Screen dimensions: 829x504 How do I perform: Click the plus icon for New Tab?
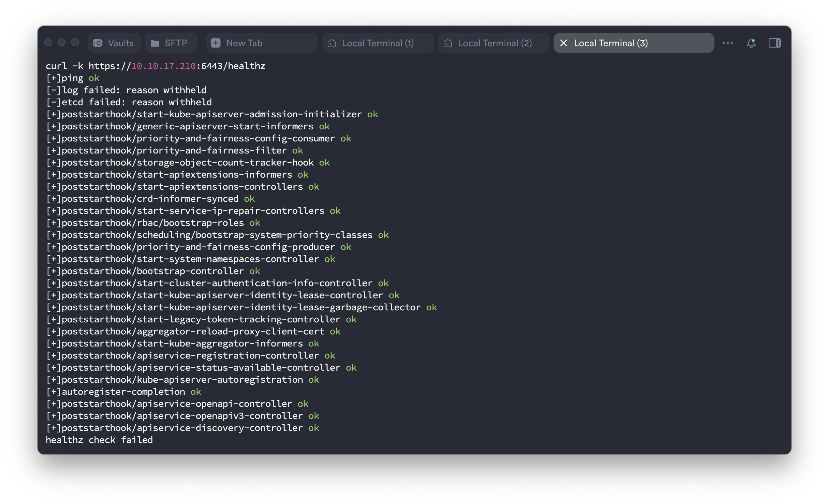[216, 43]
